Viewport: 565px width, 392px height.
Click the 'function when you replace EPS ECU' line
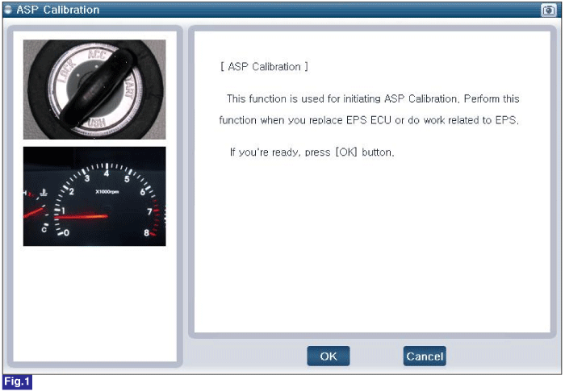(369, 120)
